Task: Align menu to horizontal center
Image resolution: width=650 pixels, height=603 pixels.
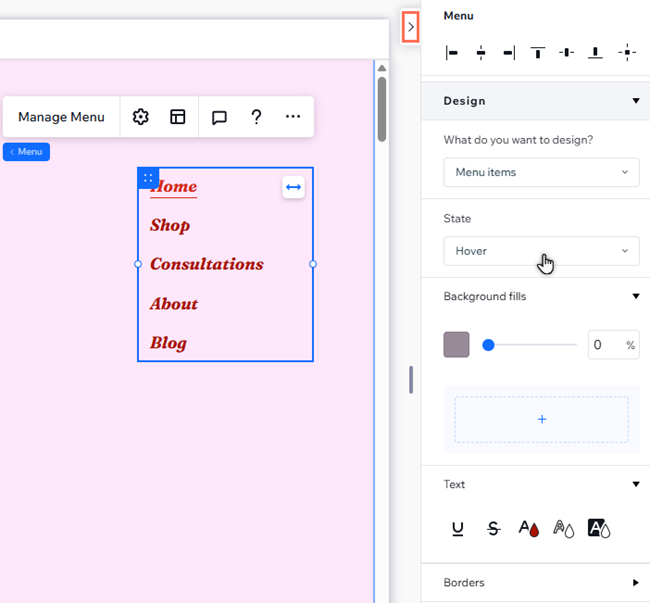Action: (481, 53)
